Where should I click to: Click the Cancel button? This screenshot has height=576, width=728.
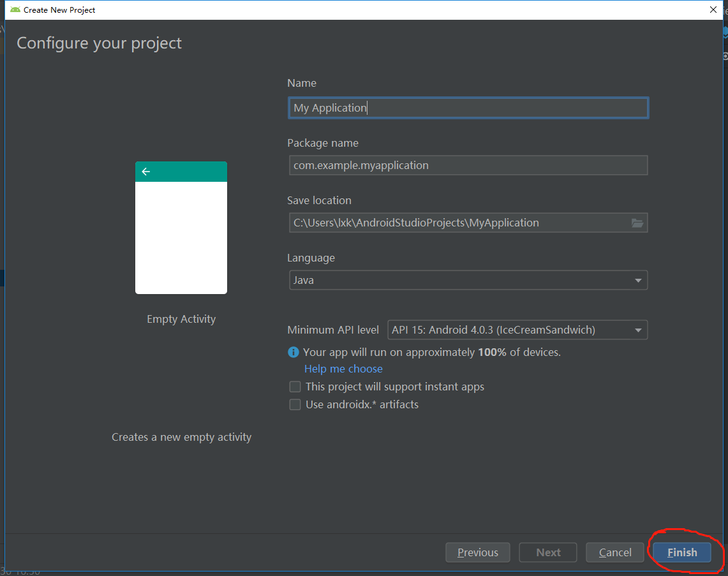click(614, 552)
